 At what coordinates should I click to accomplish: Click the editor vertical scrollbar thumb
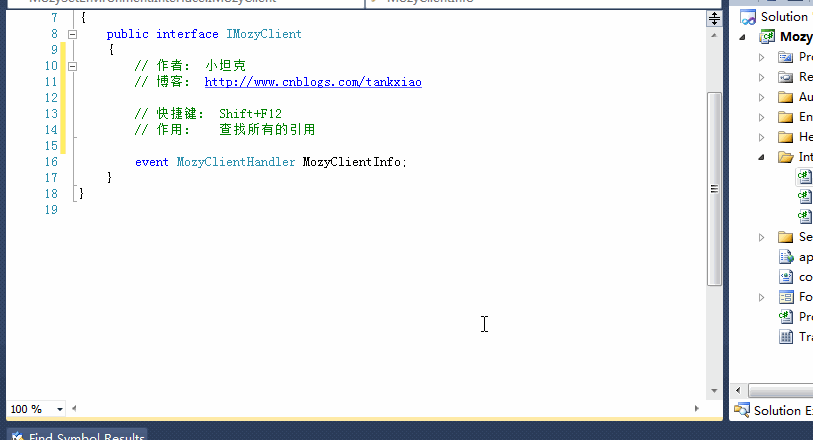714,189
